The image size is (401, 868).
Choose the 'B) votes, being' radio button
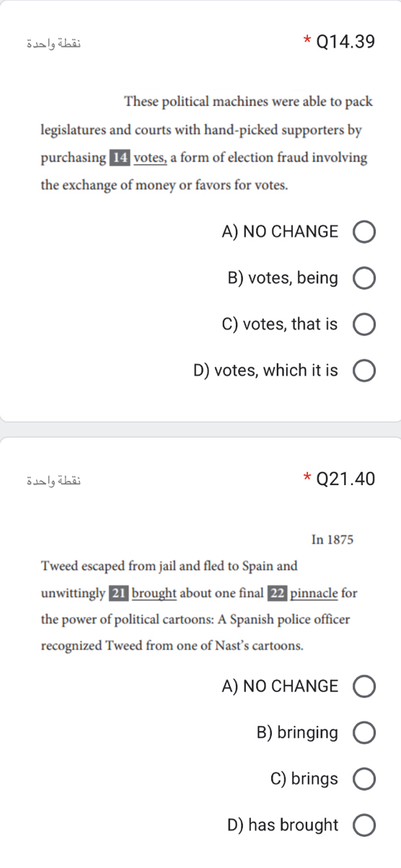pyautogui.click(x=363, y=278)
